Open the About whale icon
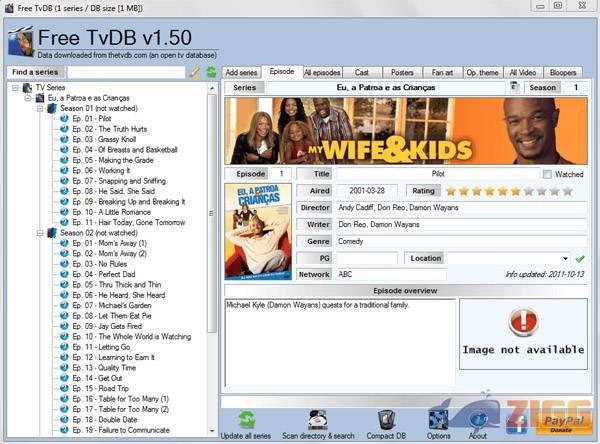The height and width of the screenshot is (444, 600). (478, 420)
